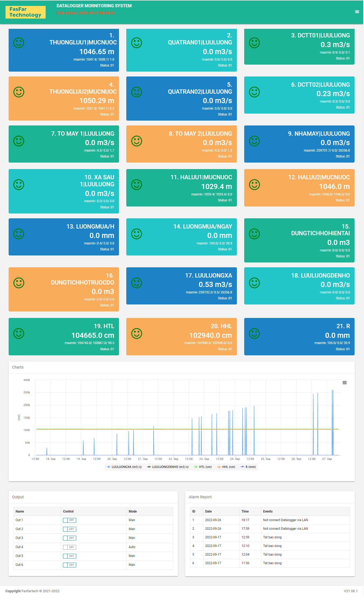The width and height of the screenshot is (364, 603).
Task: Select first alarm row 'Not connect Datalogger via LAN'
Action: (285, 520)
